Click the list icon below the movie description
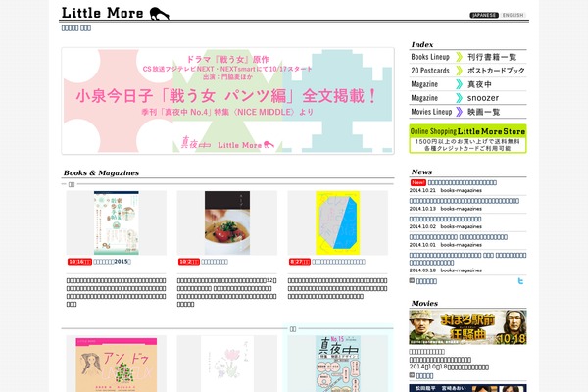The width and height of the screenshot is (588, 392). coord(412,375)
